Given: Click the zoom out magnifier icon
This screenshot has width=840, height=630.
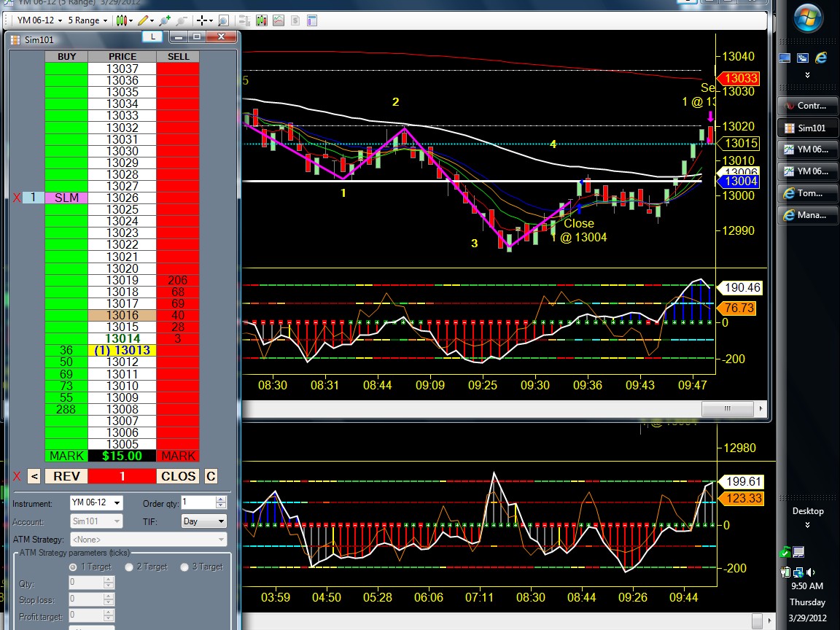Looking at the screenshot, I should point(182,20).
